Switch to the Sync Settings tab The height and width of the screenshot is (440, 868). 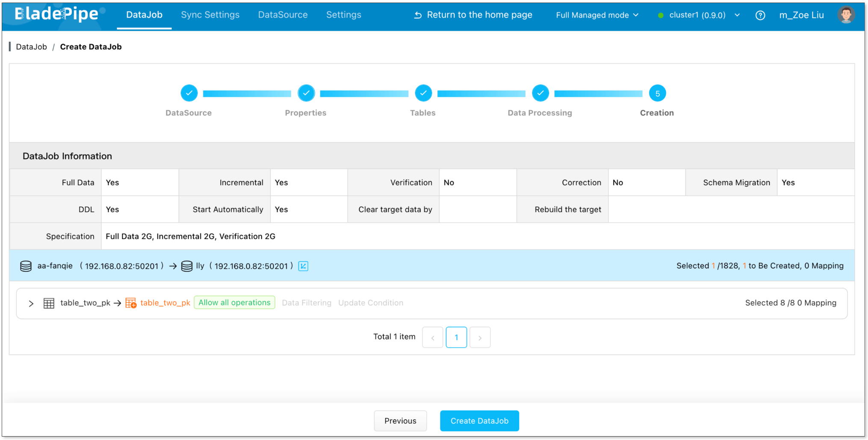210,15
